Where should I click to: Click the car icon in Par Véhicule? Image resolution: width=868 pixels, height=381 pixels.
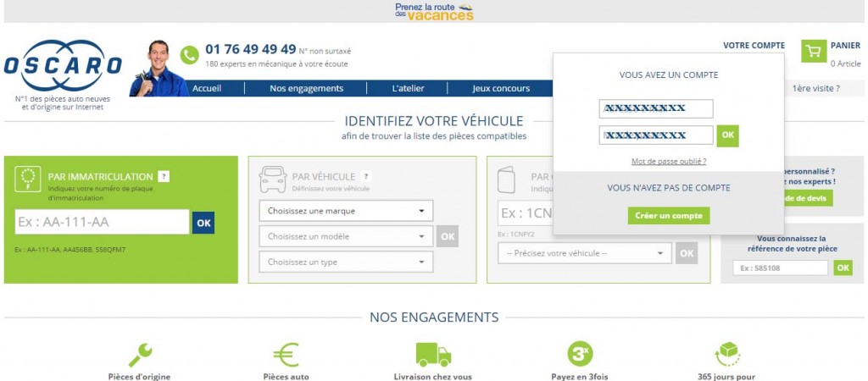[x=273, y=179]
